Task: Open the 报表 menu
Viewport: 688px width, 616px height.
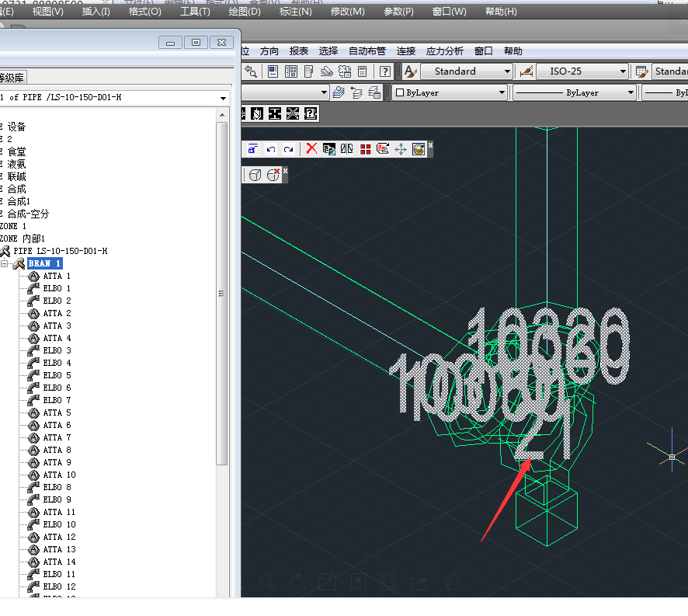Action: point(299,51)
